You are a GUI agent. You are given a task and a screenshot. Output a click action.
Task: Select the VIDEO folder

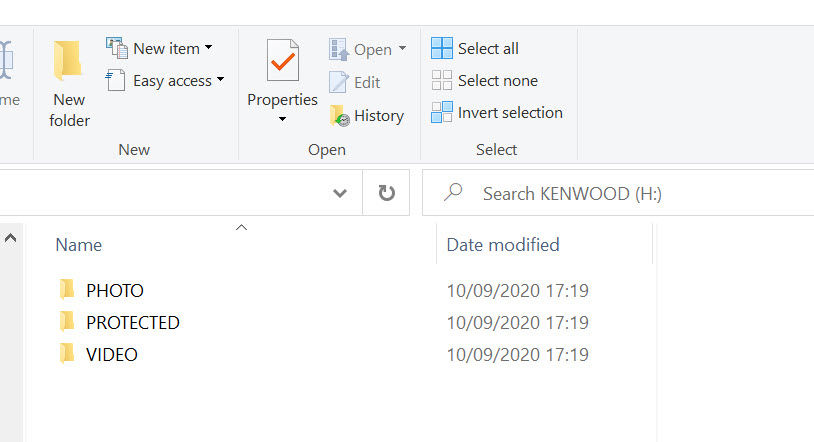click(111, 355)
